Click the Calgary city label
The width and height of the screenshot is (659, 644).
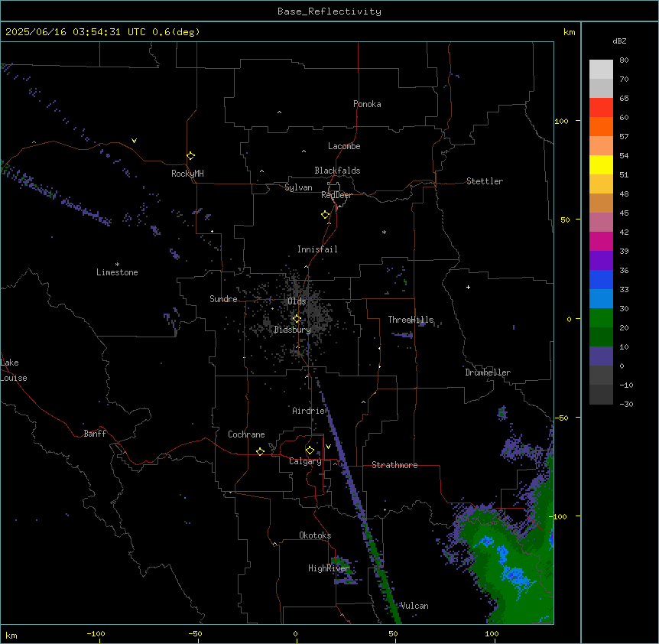pos(305,461)
